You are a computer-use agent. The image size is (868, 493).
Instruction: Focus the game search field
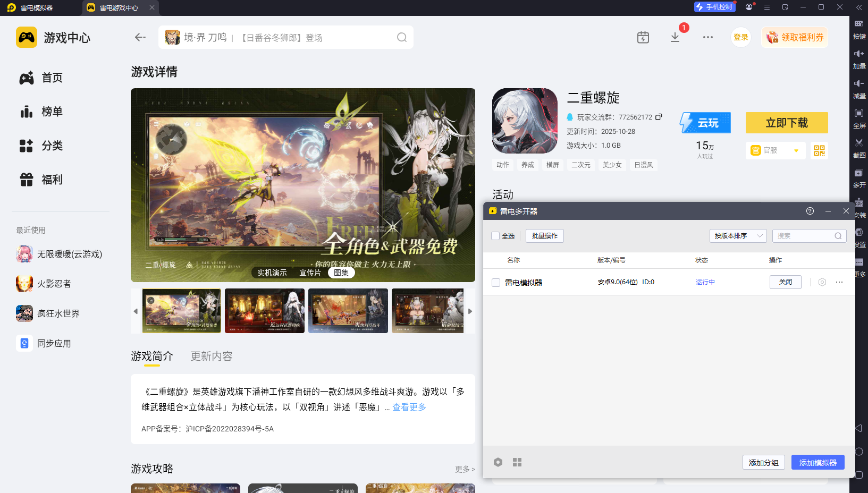click(286, 37)
